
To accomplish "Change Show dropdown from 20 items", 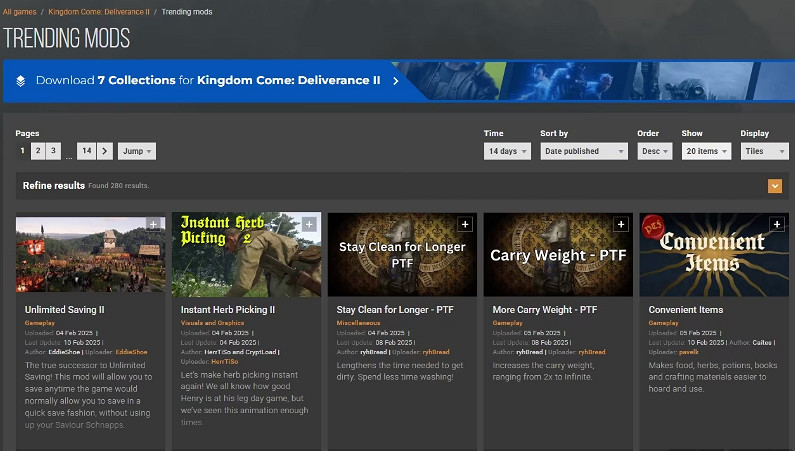I will [x=706, y=151].
